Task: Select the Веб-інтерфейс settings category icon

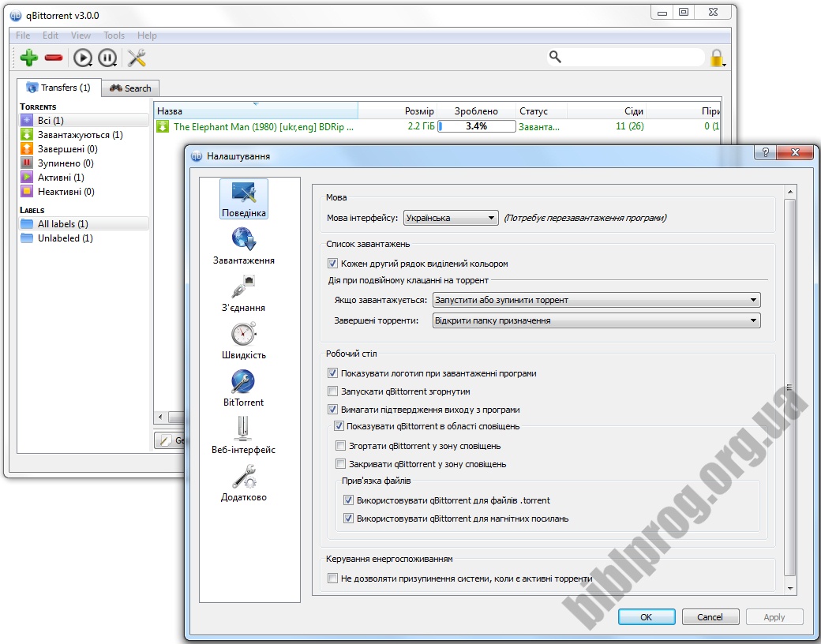Action: [243, 436]
